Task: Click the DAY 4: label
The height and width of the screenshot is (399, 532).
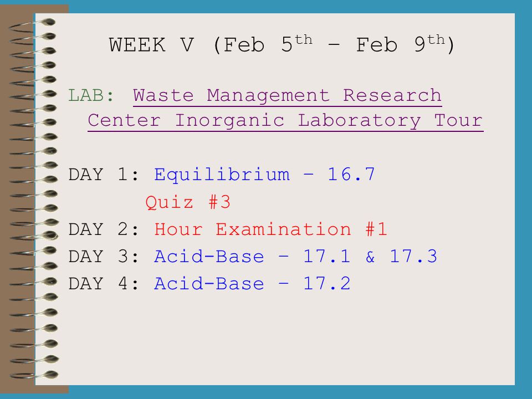Action: (104, 284)
